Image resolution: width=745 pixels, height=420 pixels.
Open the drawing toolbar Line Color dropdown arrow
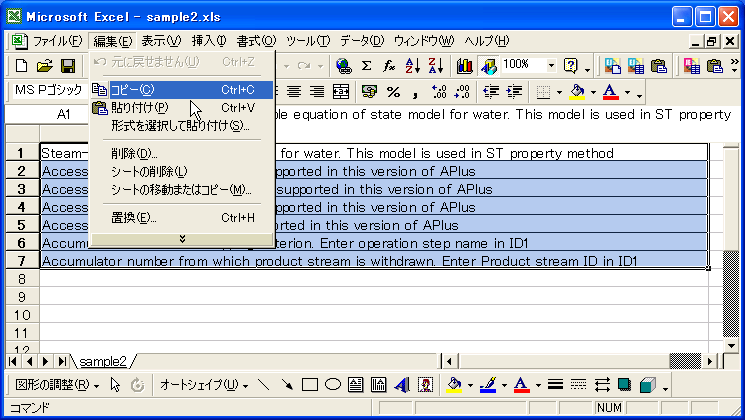click(504, 385)
